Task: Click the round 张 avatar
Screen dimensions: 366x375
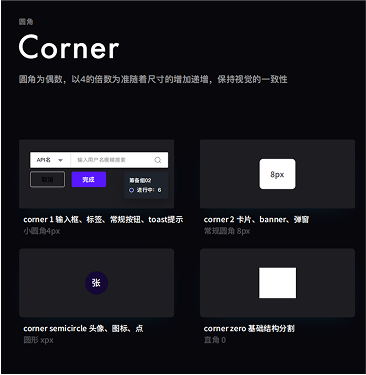Action: [96, 283]
